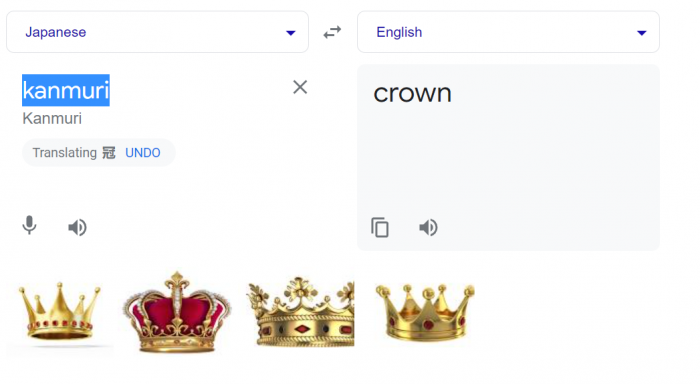
Task: Swap the Japanese and English languages
Action: click(x=332, y=32)
